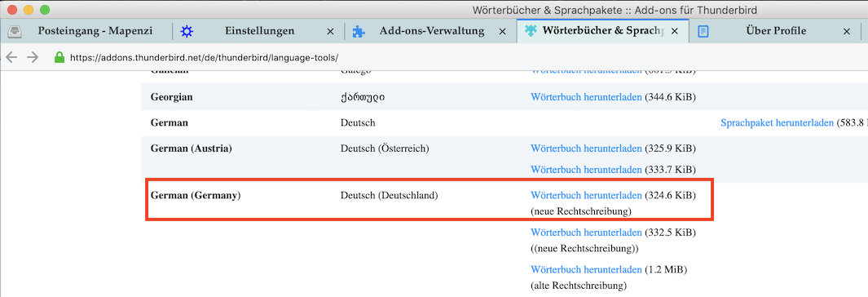Download the German Sprachpaket language pack
This screenshot has width=868, height=297.
[777, 123]
